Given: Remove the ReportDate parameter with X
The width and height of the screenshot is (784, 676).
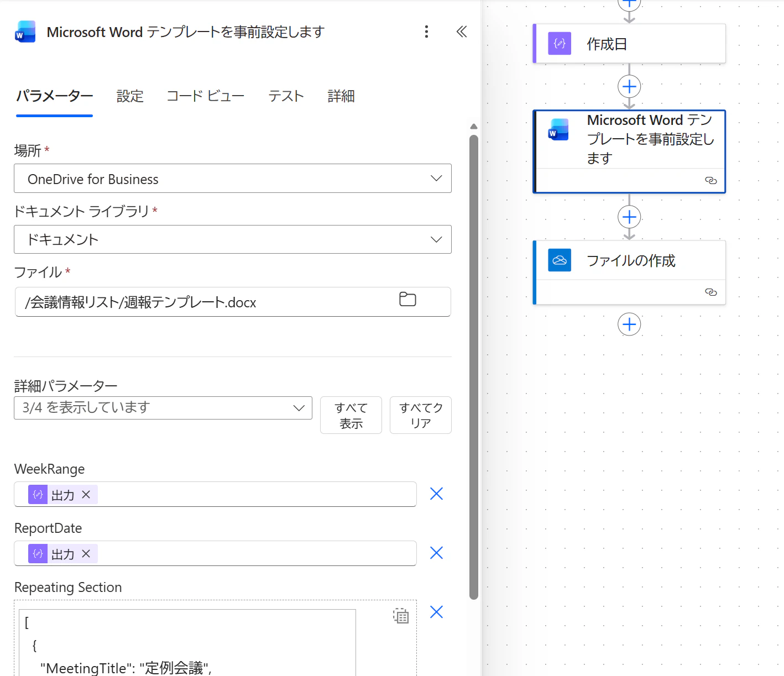Looking at the screenshot, I should 436,553.
